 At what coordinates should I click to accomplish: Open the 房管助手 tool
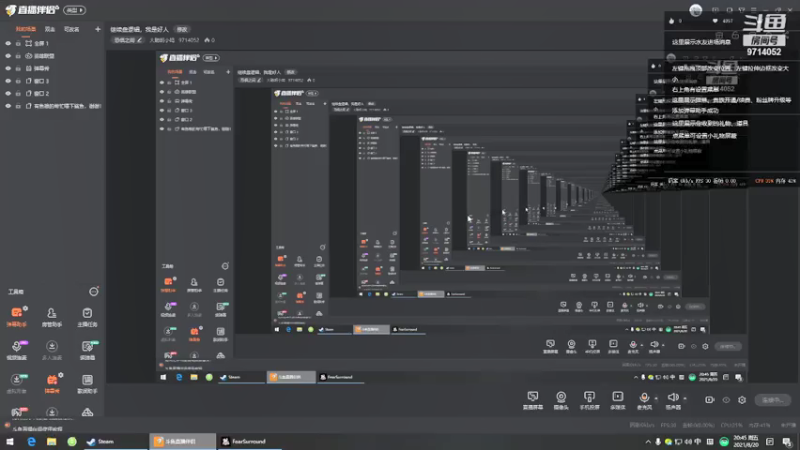point(52,316)
